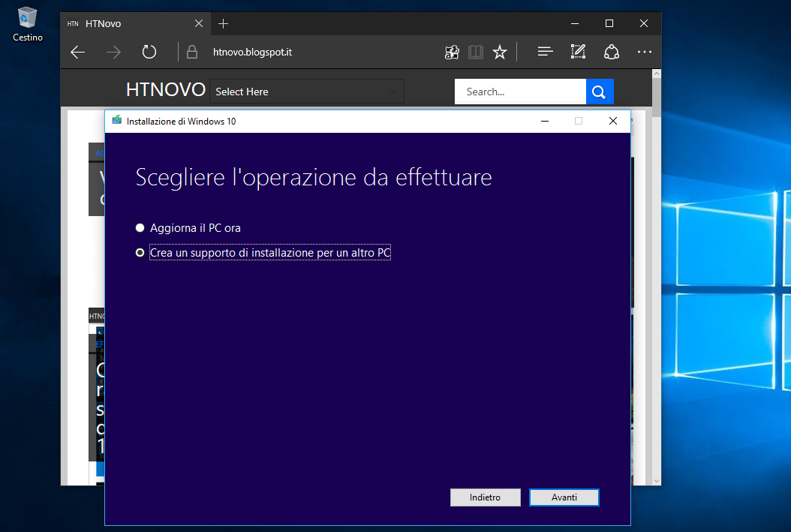
Task: Add page to favorites star icon
Action: pyautogui.click(x=499, y=52)
